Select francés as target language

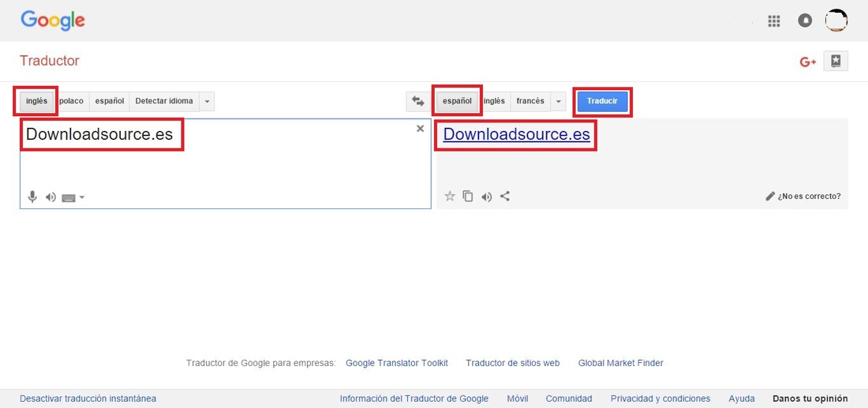tap(530, 101)
